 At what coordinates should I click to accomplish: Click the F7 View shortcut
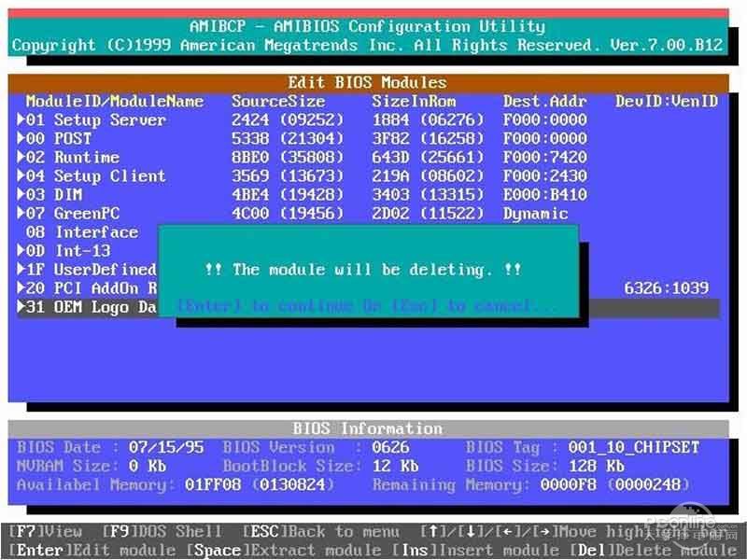[x=45, y=531]
